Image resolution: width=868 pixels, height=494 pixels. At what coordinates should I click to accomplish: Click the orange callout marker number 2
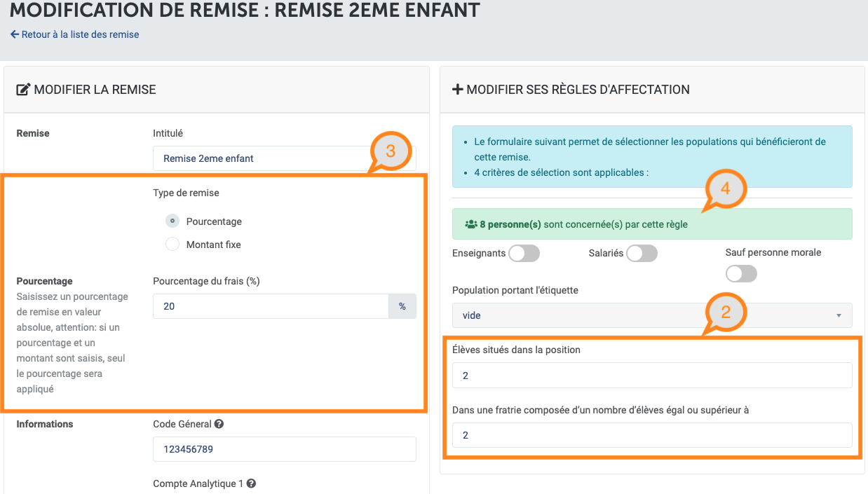point(726,312)
